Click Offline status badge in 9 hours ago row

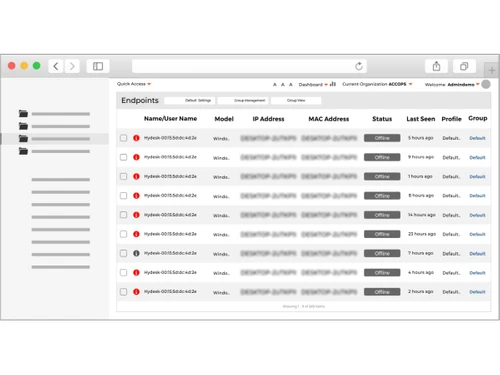pos(382,157)
